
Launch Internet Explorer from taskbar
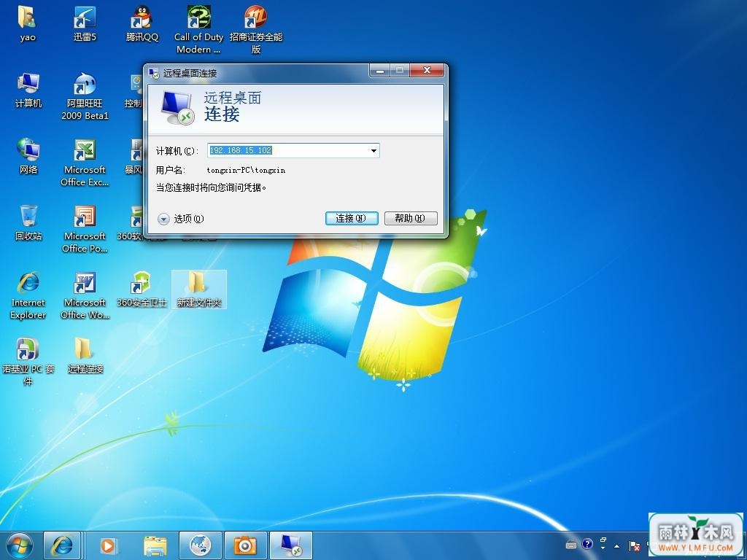pyautogui.click(x=62, y=545)
